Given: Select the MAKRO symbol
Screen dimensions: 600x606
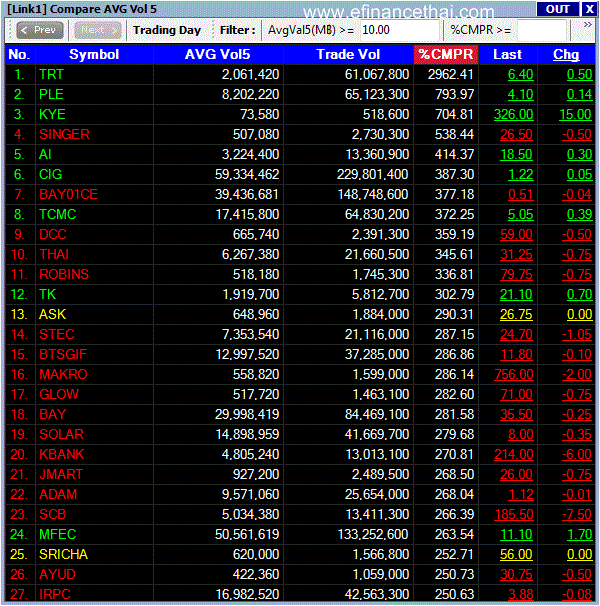Looking at the screenshot, I should 63,374.
